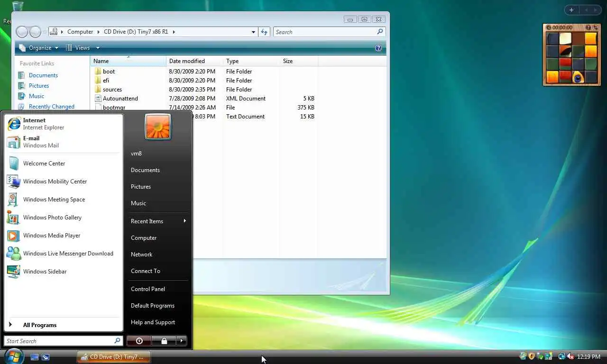Click Switch between windows quick launch icon
This screenshot has width=607, height=364.
click(46, 357)
